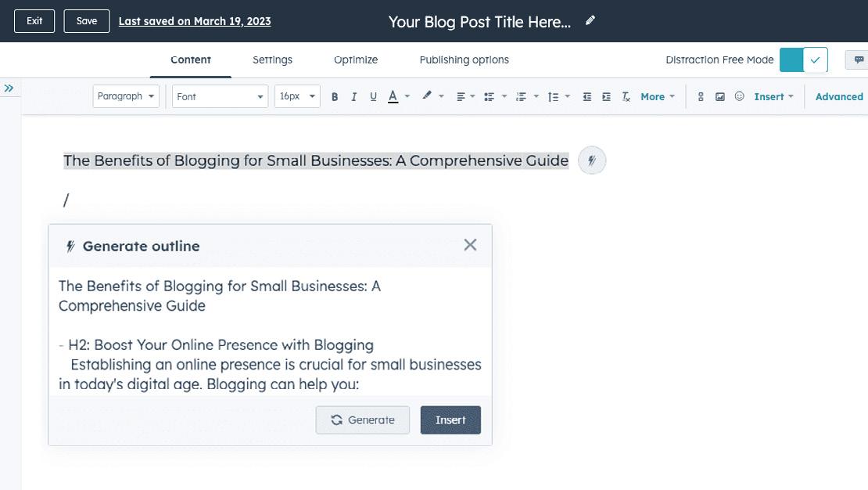This screenshot has height=490, width=868.
Task: Toggle bold formatting
Action: pos(335,97)
